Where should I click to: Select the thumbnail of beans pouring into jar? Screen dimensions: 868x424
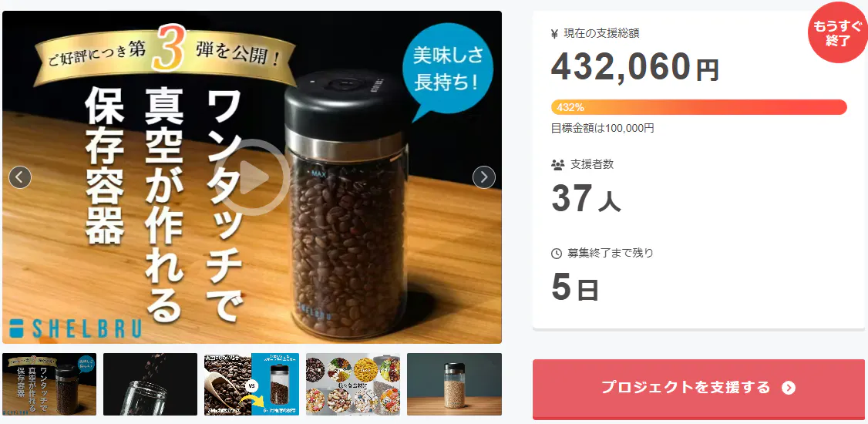150,384
